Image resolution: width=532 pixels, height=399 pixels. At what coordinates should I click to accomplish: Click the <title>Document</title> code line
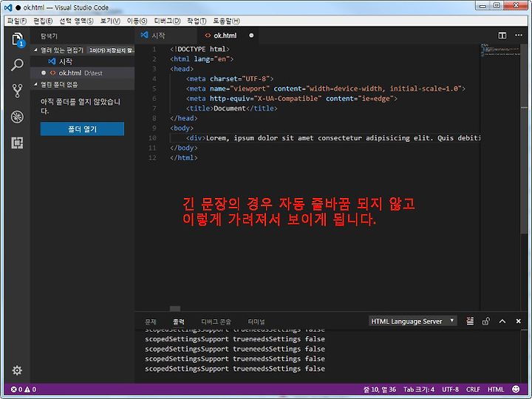click(232, 109)
